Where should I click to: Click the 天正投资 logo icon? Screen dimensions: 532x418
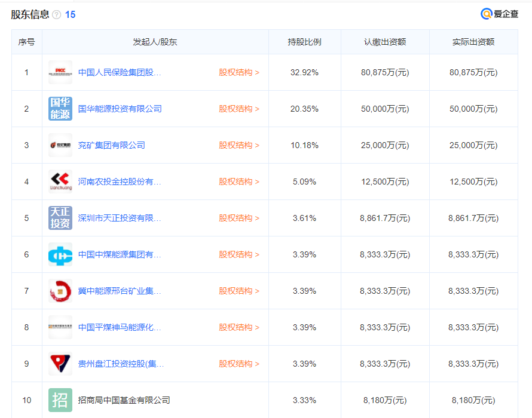60,218
